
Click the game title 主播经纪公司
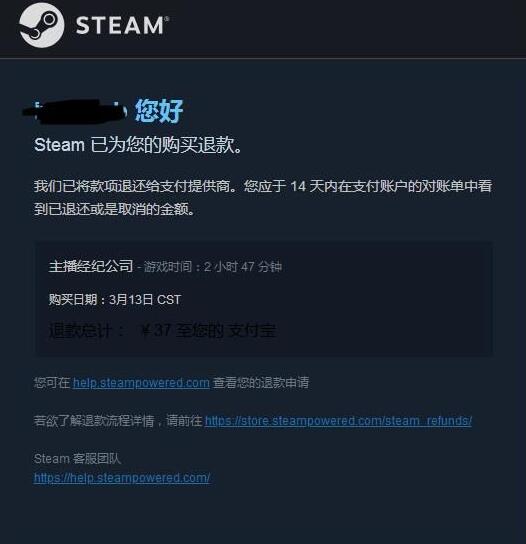click(x=91, y=266)
